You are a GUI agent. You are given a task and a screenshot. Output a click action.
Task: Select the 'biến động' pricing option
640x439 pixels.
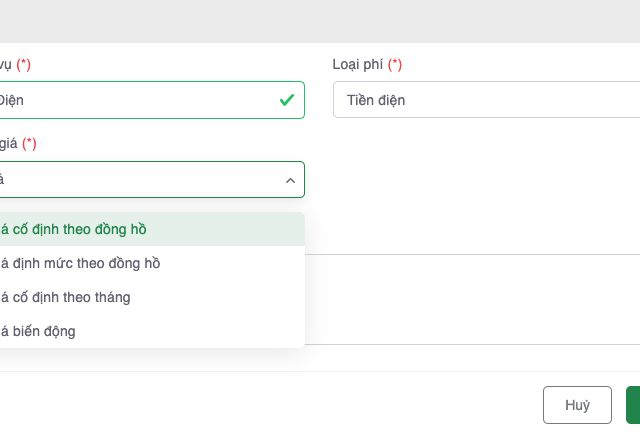(38, 331)
